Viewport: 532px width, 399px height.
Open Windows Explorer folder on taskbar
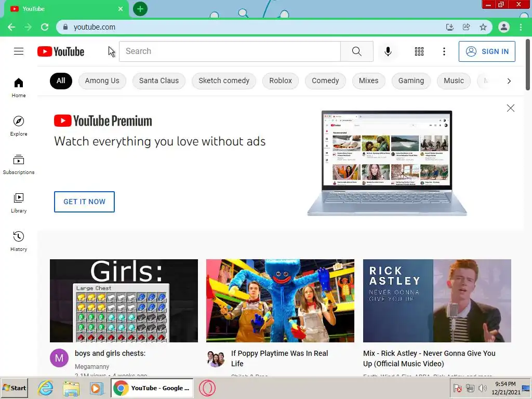tap(71, 388)
